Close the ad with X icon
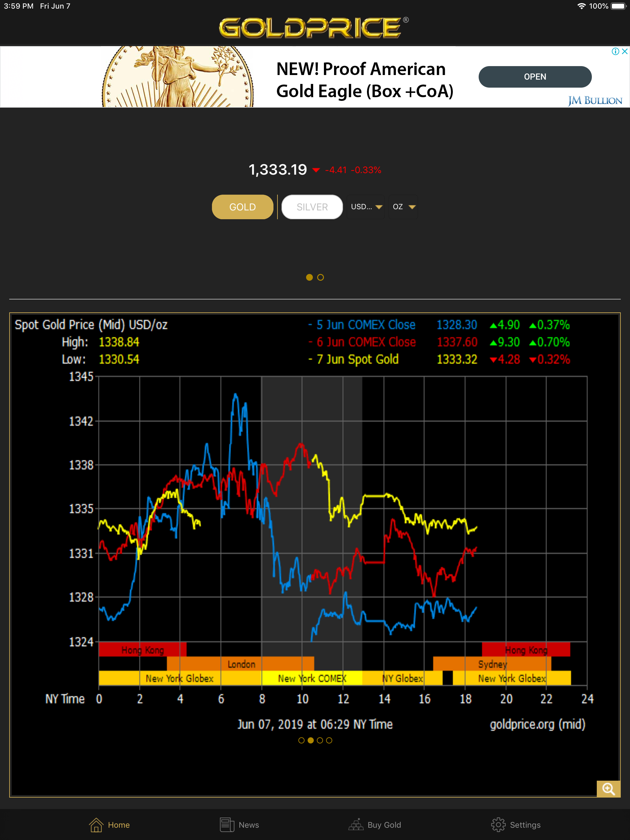Viewport: 630px width, 840px height. point(625,51)
